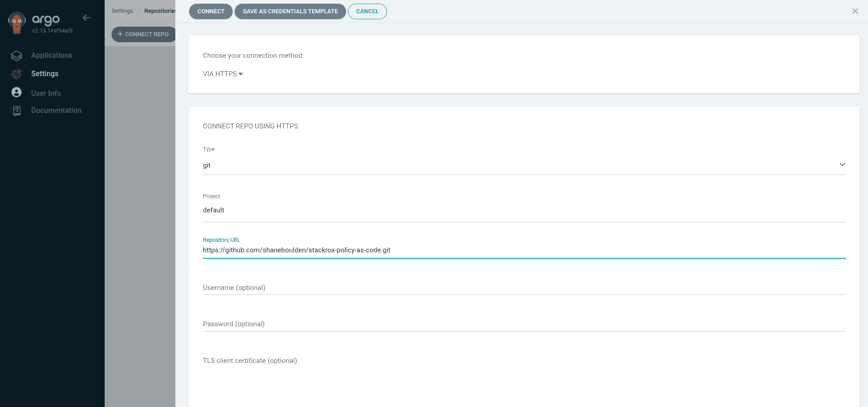
Task: Click SAVE AS CREDENTIALS TEMPLATE button
Action: click(x=290, y=11)
